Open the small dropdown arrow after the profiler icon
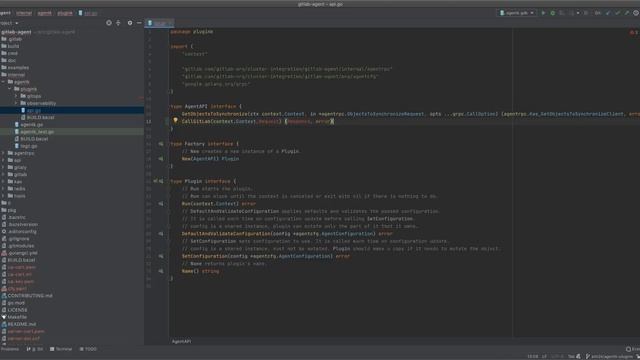The height and width of the screenshot is (360, 640). point(578,13)
